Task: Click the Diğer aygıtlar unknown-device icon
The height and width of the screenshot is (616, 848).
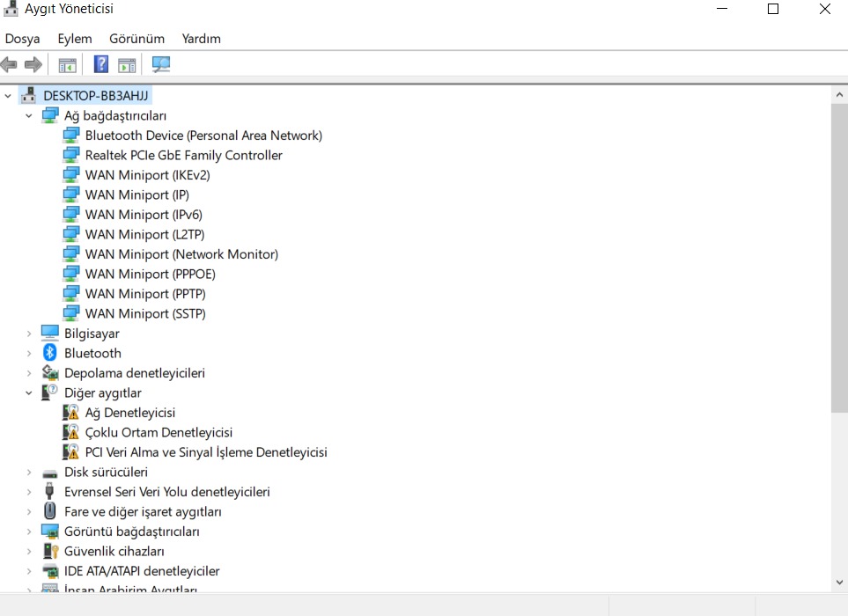Action: [x=49, y=392]
